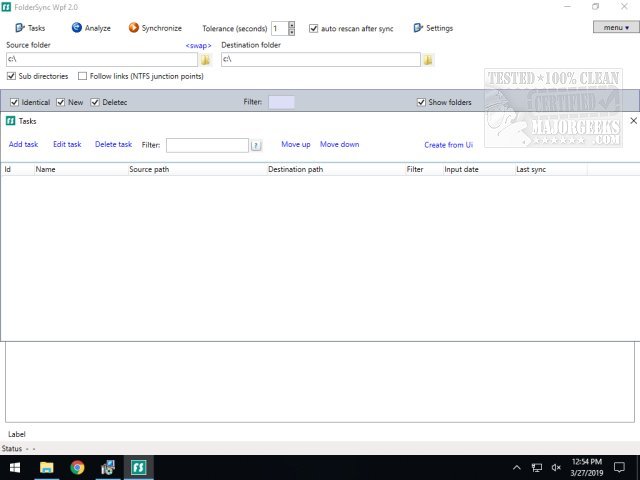Toggle the Identical checkbox
The image size is (640, 480).
click(x=14, y=102)
